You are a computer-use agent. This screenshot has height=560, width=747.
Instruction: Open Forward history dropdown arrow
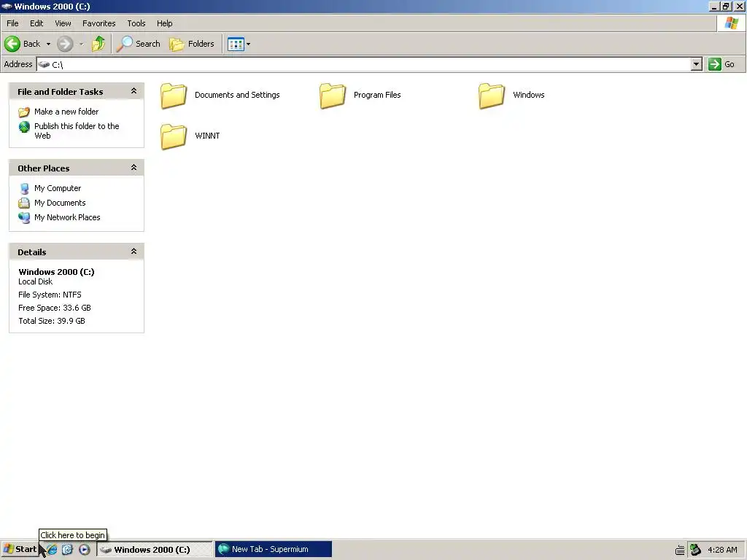[x=81, y=44]
